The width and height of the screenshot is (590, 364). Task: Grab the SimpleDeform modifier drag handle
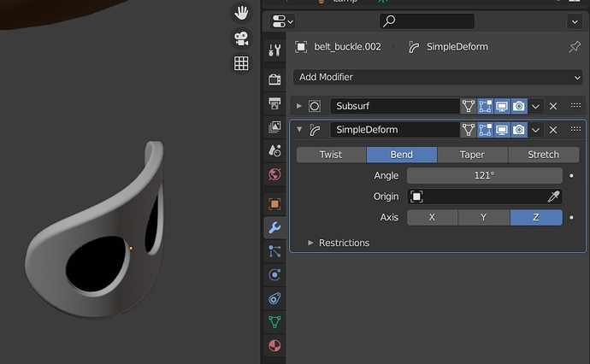point(575,129)
